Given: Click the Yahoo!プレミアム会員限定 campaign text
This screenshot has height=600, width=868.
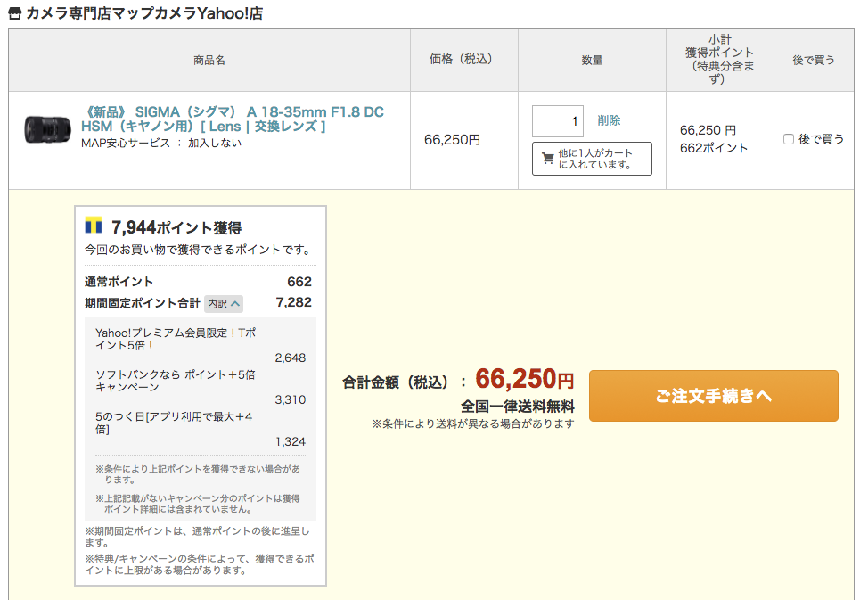Looking at the screenshot, I should click(x=176, y=339).
